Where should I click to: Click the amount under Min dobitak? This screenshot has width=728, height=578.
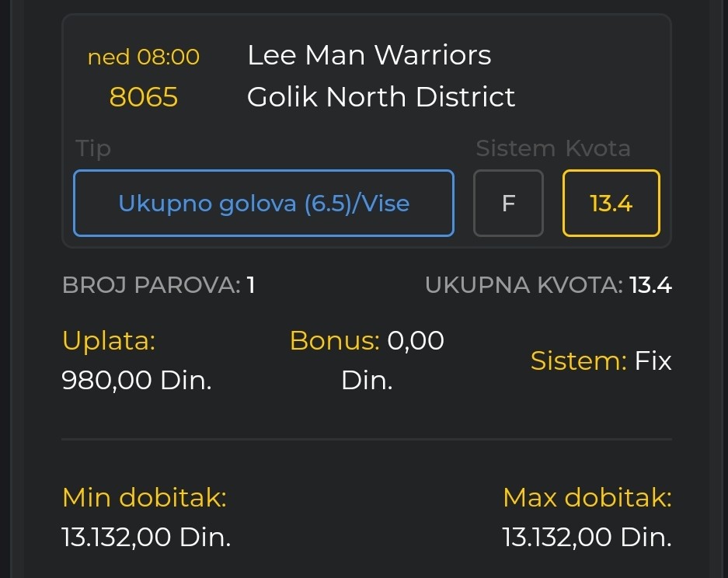point(146,537)
